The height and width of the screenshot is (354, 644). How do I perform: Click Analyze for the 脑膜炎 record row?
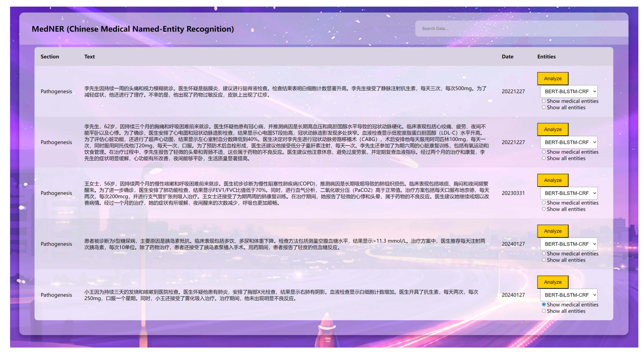(x=553, y=78)
